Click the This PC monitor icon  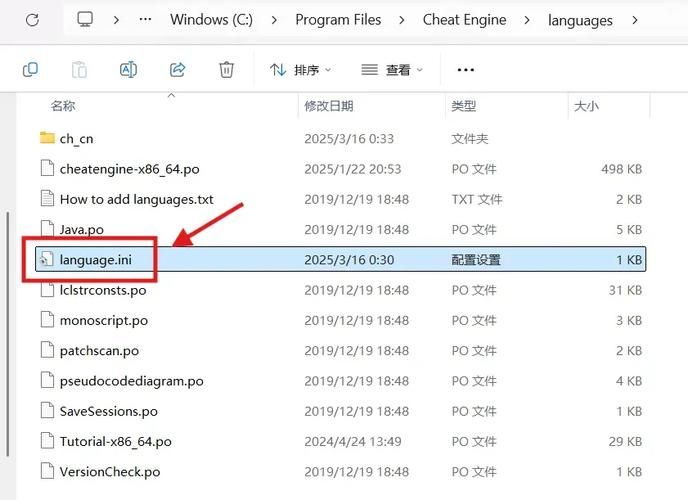click(85, 19)
